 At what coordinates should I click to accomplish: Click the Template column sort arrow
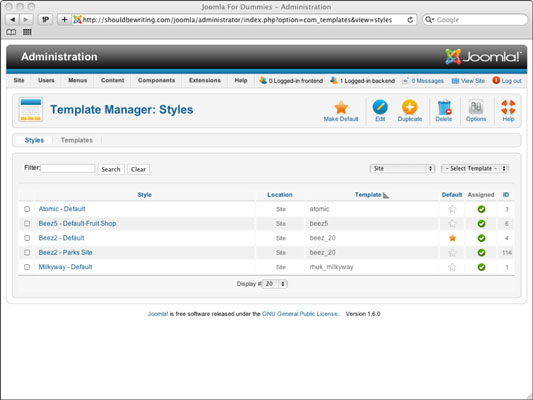tap(385, 195)
